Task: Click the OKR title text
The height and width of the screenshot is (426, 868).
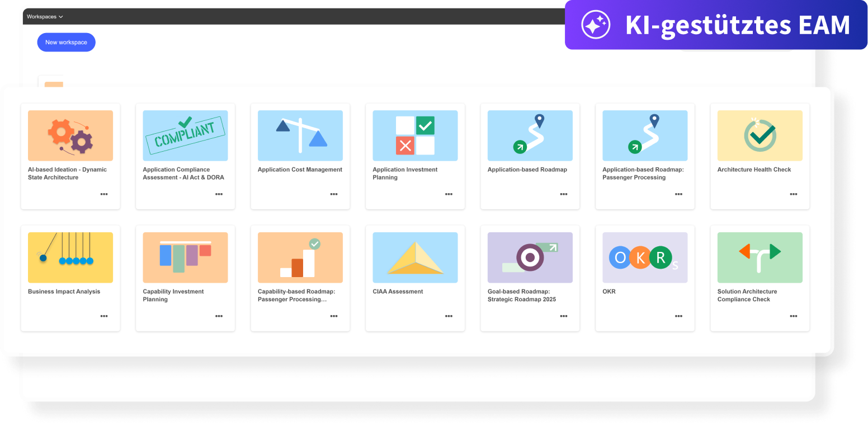Action: click(x=609, y=292)
